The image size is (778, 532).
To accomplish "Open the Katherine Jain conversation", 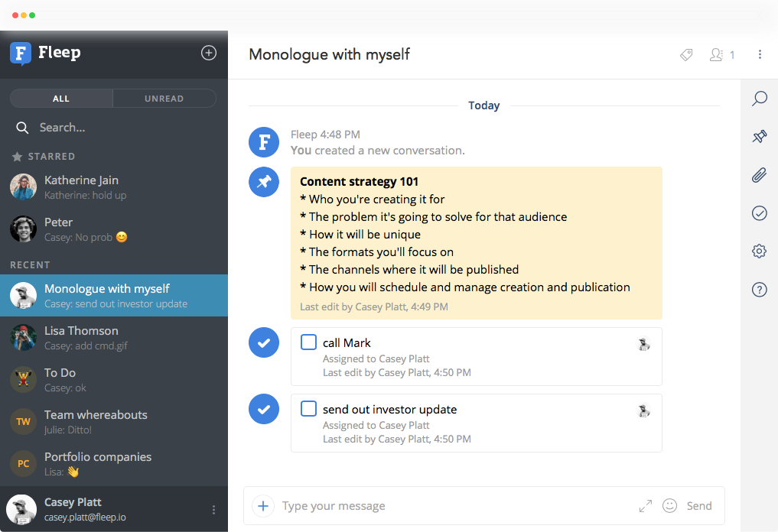I will (x=114, y=187).
